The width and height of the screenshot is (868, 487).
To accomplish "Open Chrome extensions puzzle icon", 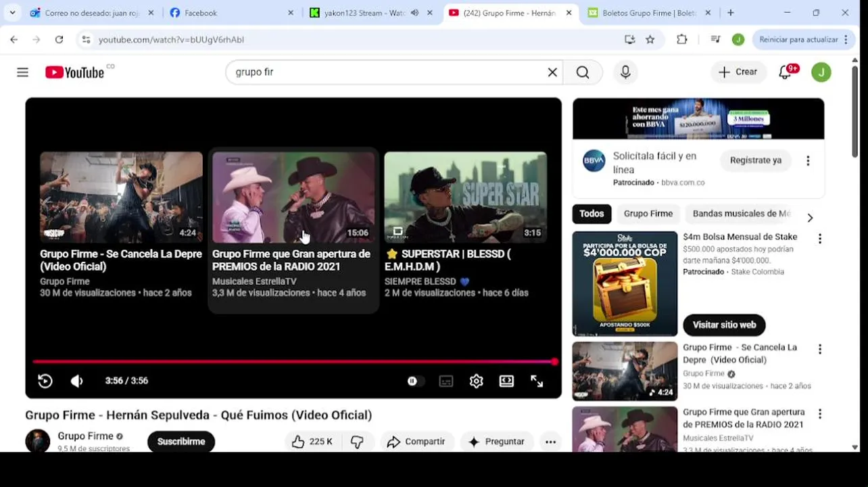I will 682,39.
